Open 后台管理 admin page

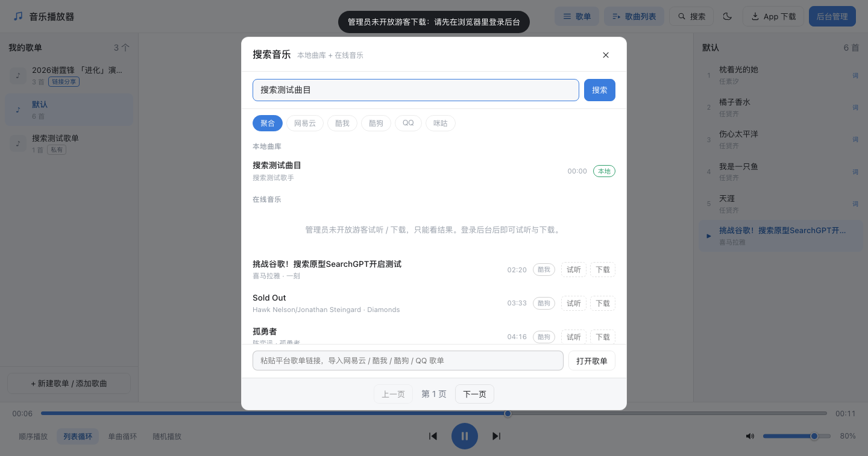click(832, 16)
